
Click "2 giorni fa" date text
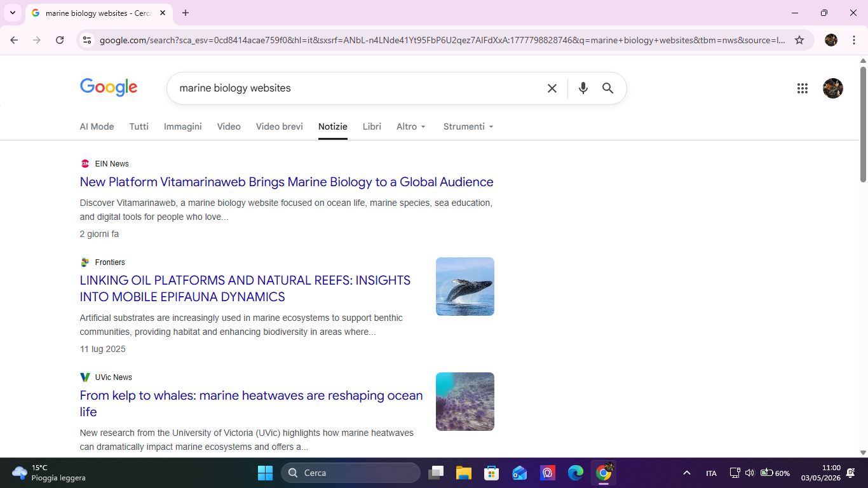[x=99, y=234]
